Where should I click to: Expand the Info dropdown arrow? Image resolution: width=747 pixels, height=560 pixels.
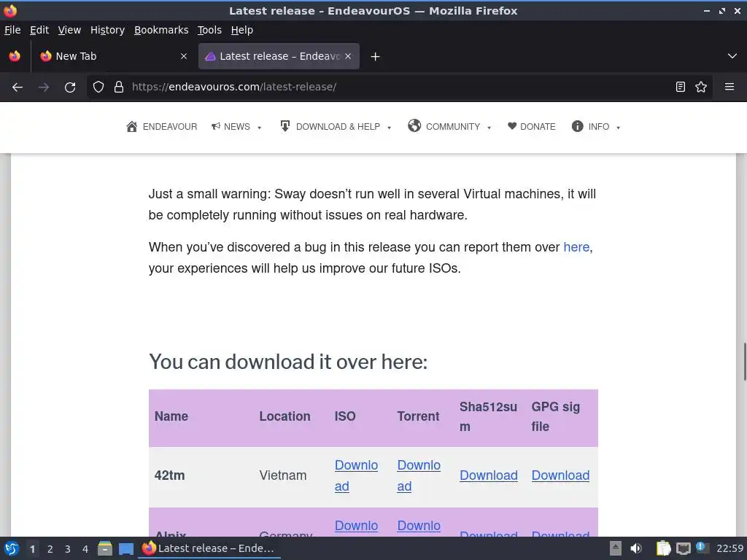pos(618,128)
